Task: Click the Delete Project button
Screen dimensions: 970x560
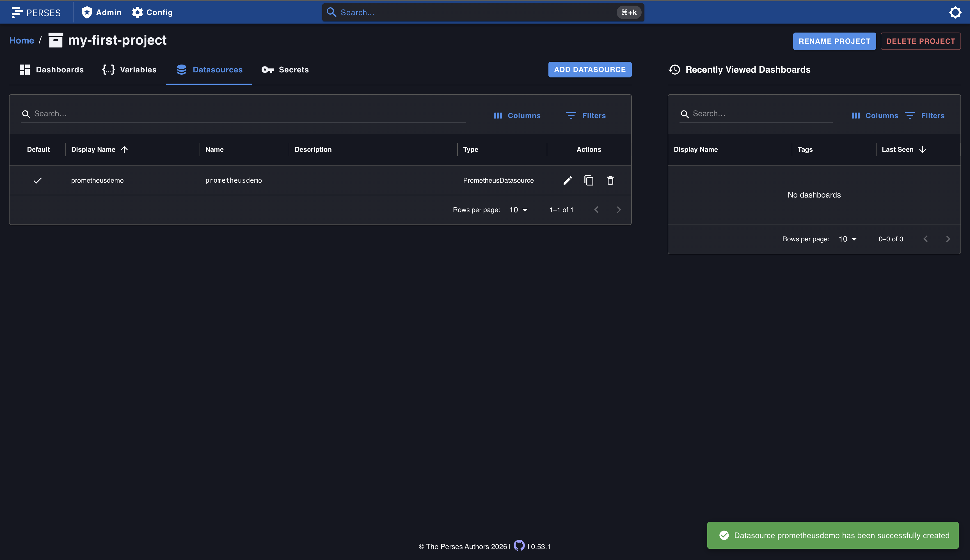Action: tap(920, 41)
